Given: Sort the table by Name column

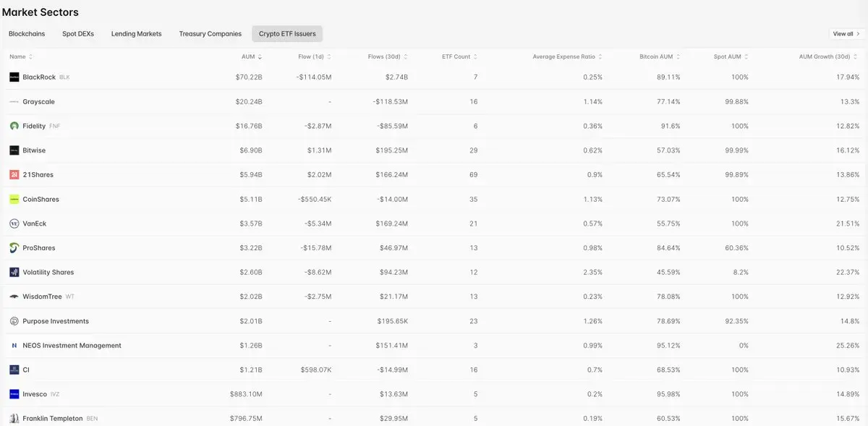Looking at the screenshot, I should [x=21, y=56].
